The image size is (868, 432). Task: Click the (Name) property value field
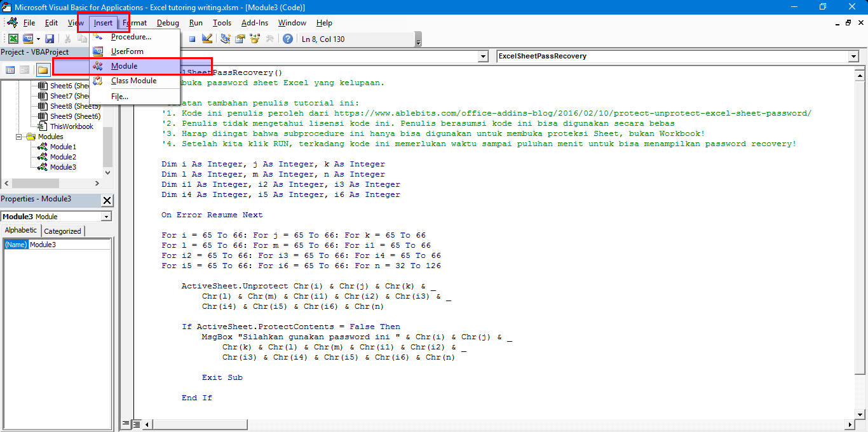click(x=70, y=245)
